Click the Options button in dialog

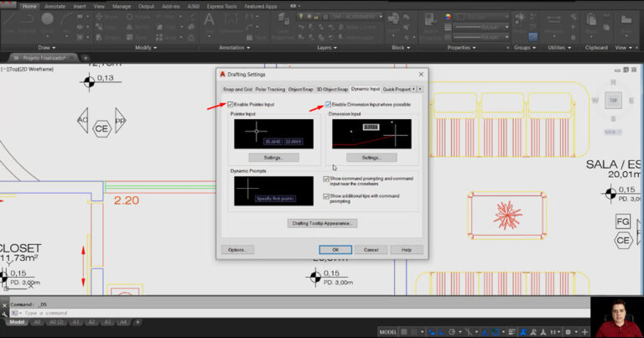(x=237, y=250)
